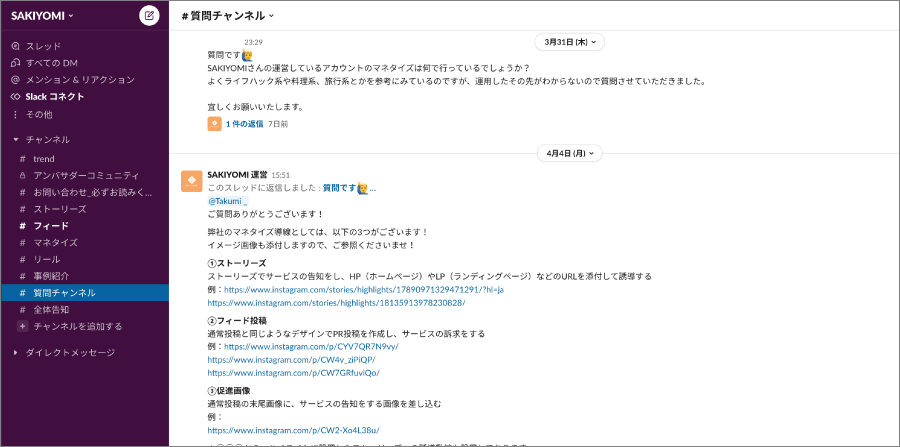Click the hash icon beside trend
This screenshot has height=447, width=900.
point(22,159)
